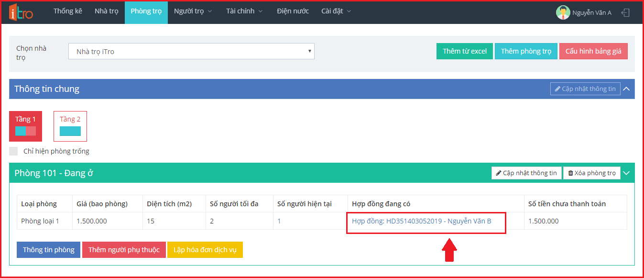Collapse the Phòng 101 panel chevron

click(627, 173)
